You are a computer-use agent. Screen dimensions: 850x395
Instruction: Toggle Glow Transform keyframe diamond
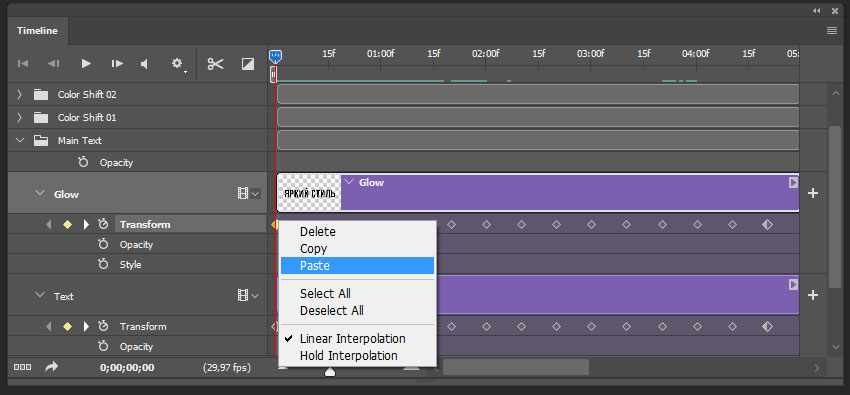point(67,224)
